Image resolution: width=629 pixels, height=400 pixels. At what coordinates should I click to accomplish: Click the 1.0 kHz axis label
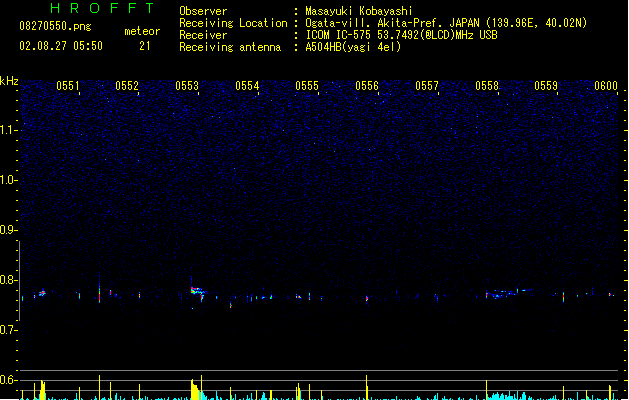pos(8,180)
